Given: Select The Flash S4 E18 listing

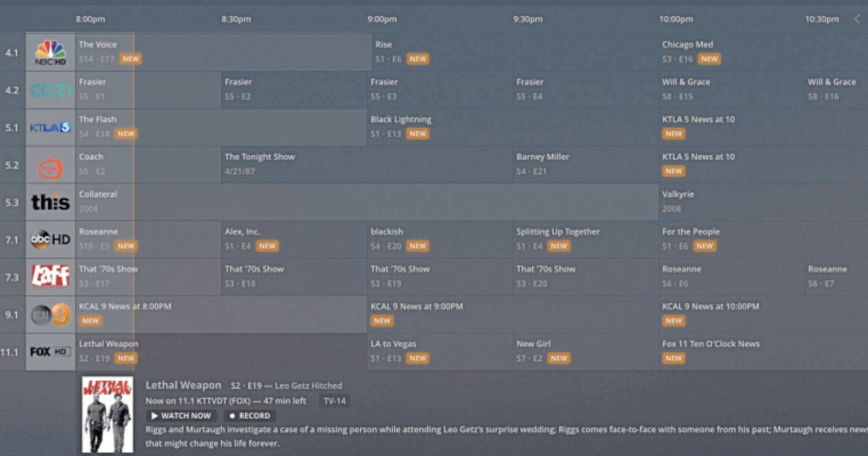Looking at the screenshot, I should coord(221,128).
